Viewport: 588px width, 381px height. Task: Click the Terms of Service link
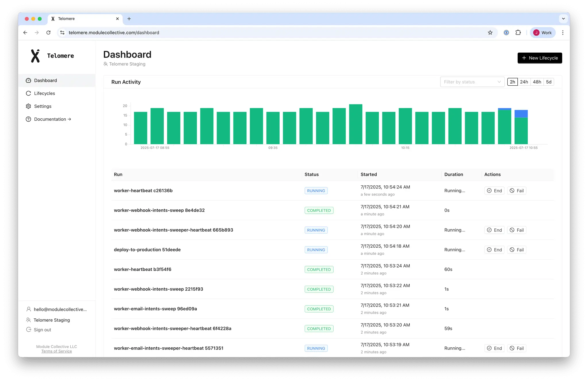(57, 351)
